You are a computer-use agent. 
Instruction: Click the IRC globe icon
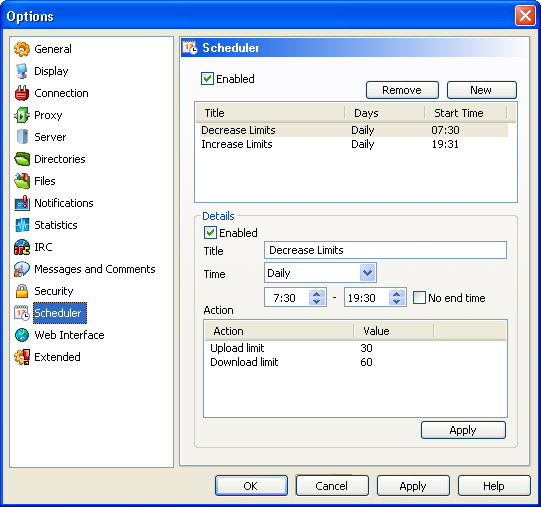[22, 247]
